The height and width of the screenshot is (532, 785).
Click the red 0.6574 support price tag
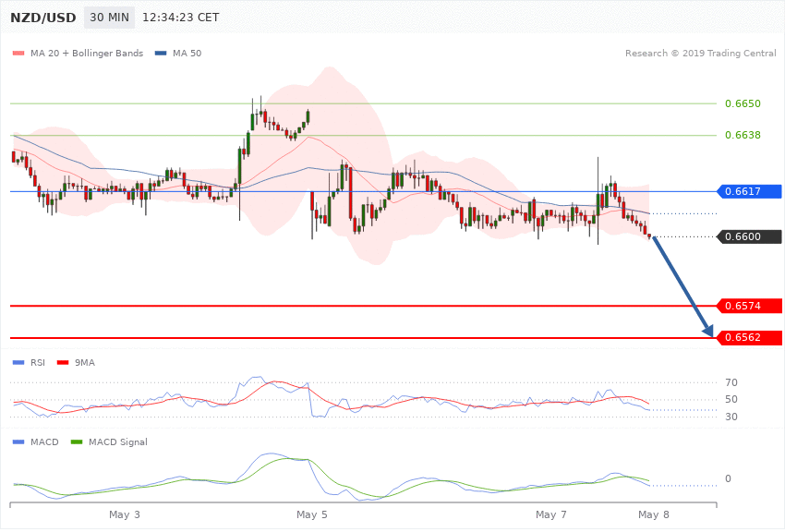749,306
